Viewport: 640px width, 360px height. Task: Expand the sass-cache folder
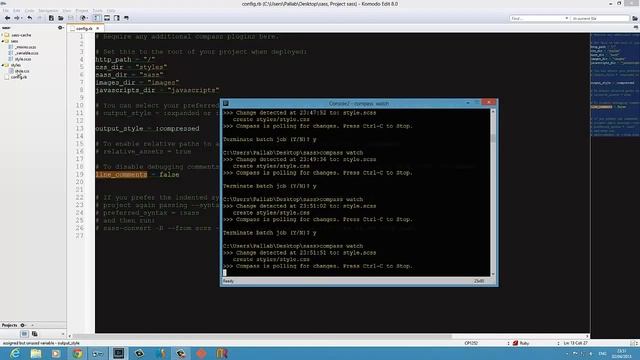coord(2,35)
